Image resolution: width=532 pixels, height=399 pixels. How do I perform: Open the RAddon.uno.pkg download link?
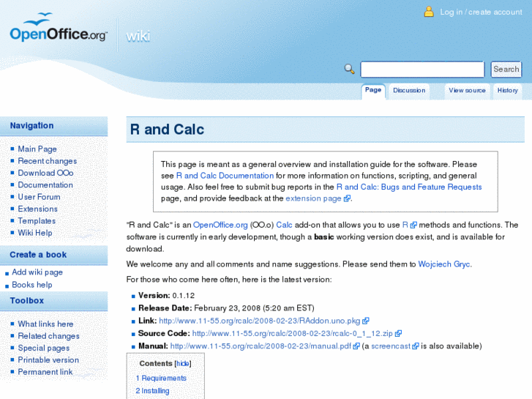(x=260, y=321)
